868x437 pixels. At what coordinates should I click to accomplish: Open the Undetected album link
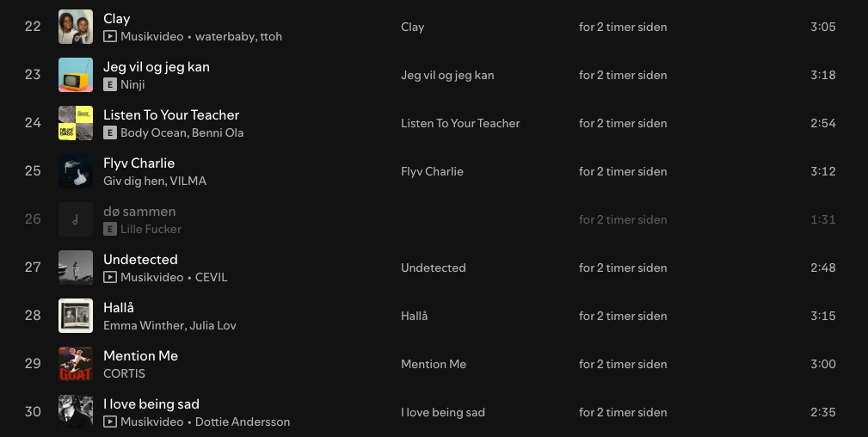433,268
